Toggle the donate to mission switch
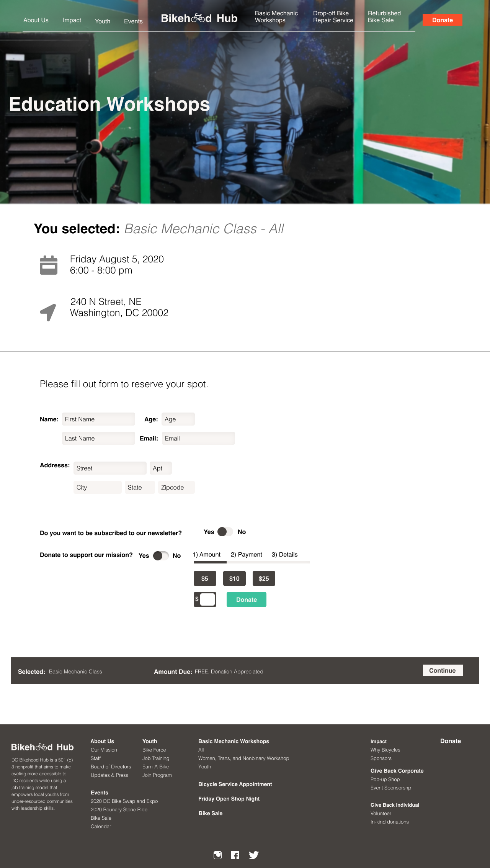490x868 pixels. click(161, 555)
